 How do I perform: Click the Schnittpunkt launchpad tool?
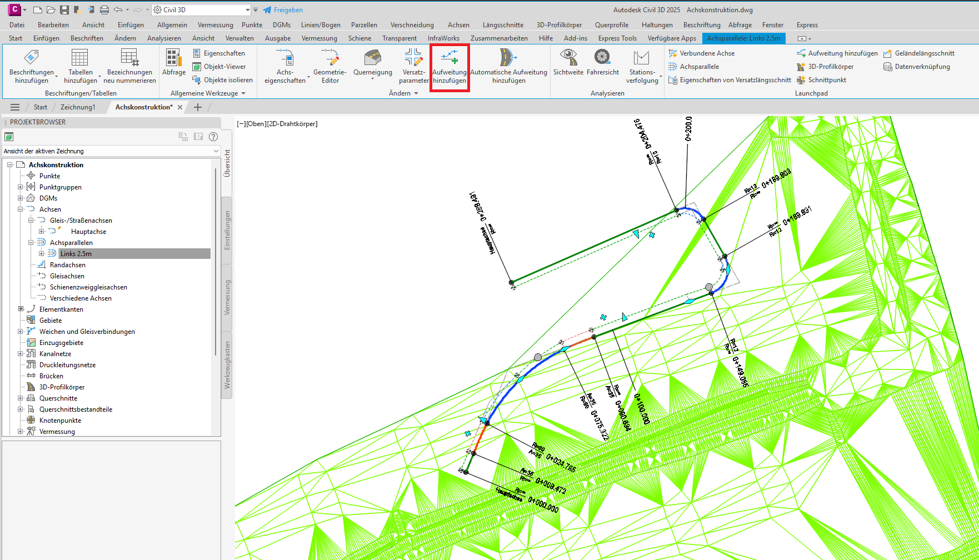coord(821,80)
